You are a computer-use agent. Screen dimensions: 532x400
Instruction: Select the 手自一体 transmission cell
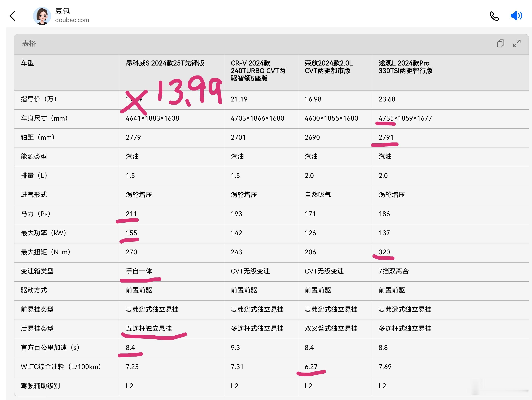pos(139,271)
